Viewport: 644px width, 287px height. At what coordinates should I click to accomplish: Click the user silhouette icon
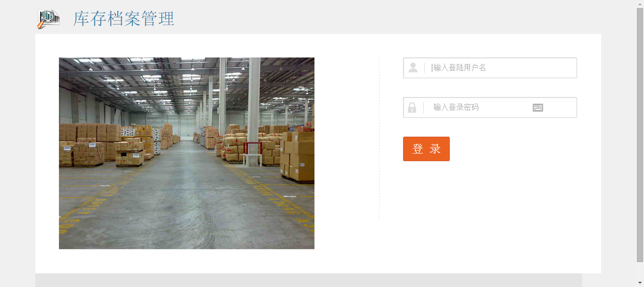(413, 68)
